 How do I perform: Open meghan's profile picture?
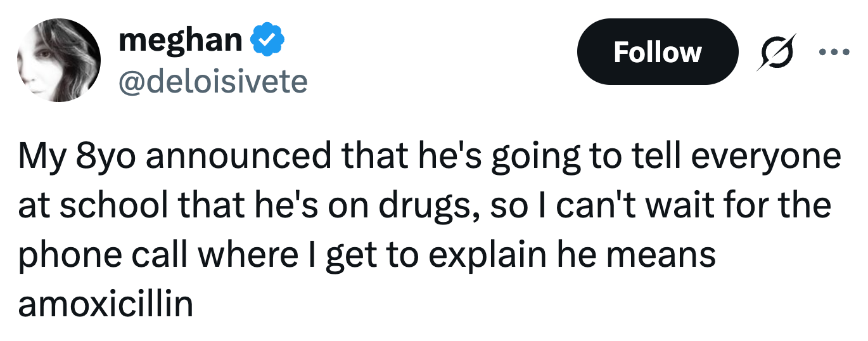click(x=58, y=60)
